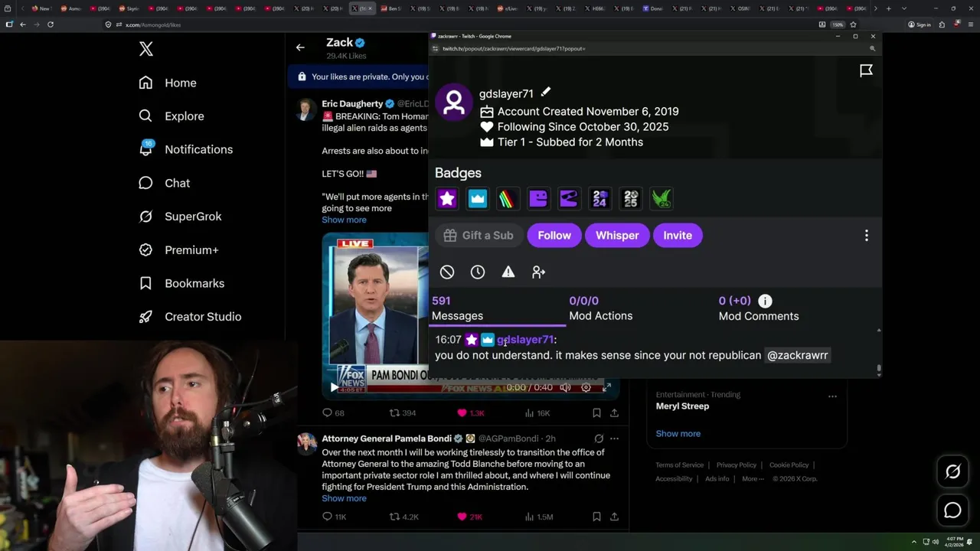Ban user via the circle-slash icon
The image size is (980, 551).
coord(447,272)
